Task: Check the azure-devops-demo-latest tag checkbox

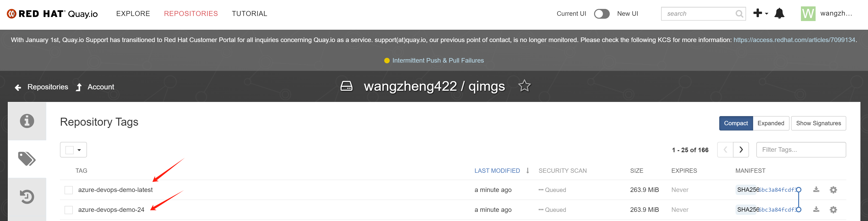Action: pos(69,190)
